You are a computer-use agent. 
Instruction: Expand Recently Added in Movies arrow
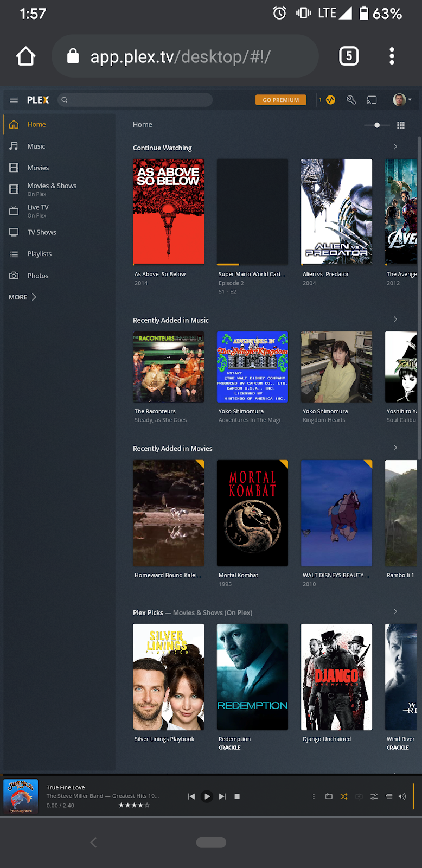coord(395,448)
